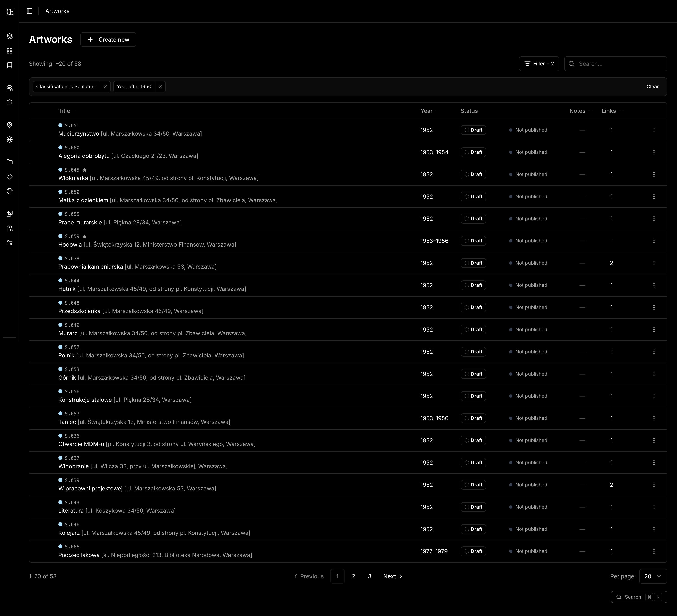Click Draft status badge for Hutnik
This screenshot has width=677, height=616.
click(473, 285)
